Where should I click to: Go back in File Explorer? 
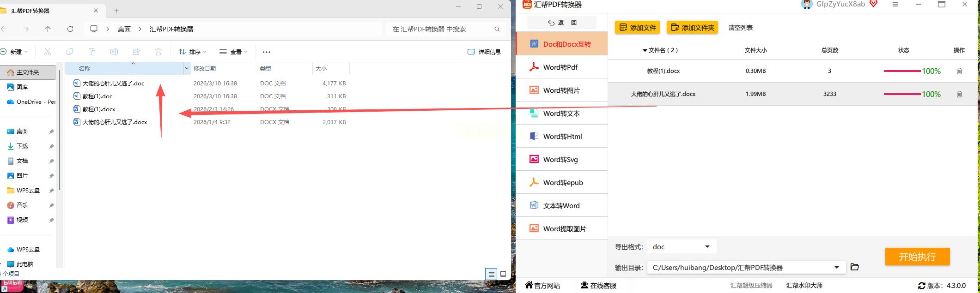pyautogui.click(x=4, y=29)
